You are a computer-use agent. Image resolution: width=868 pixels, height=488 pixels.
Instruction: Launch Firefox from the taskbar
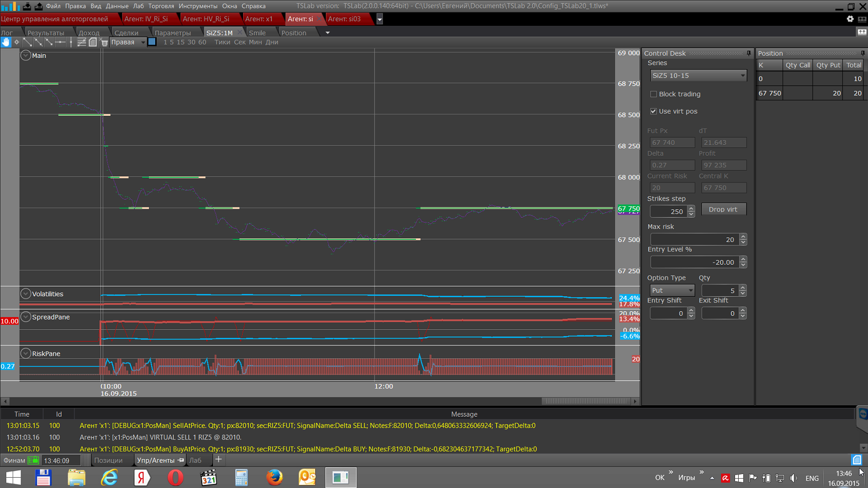pos(274,477)
